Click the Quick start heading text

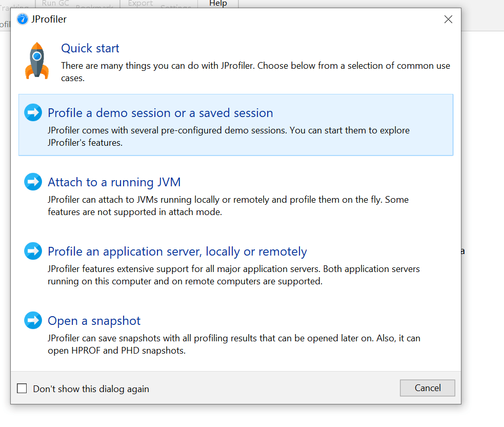(x=90, y=48)
